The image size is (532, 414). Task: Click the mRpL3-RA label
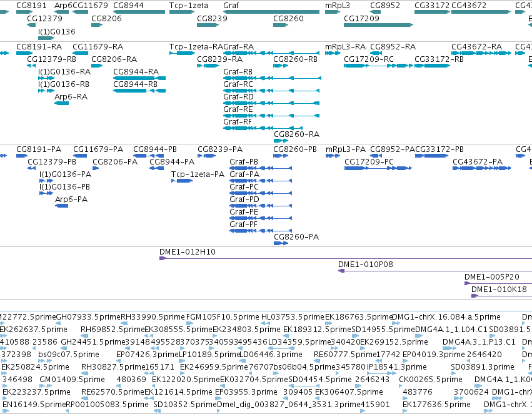[x=345, y=47]
